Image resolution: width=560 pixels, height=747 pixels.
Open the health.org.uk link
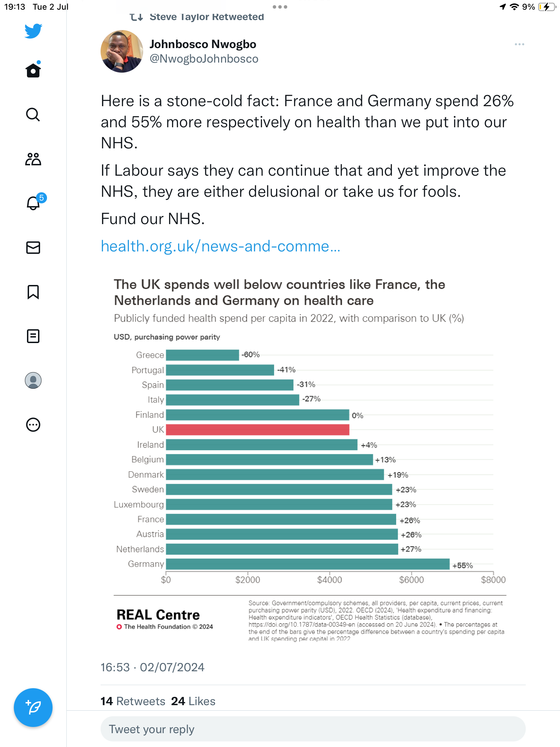221,246
